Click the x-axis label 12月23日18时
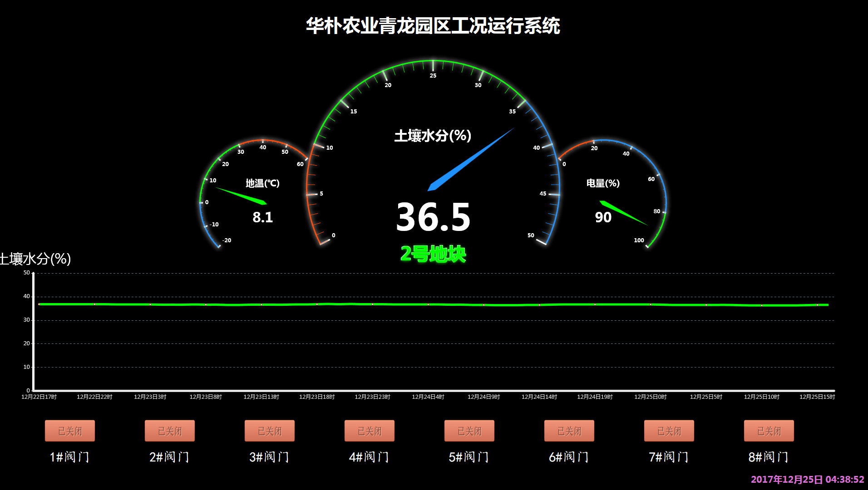 click(317, 397)
